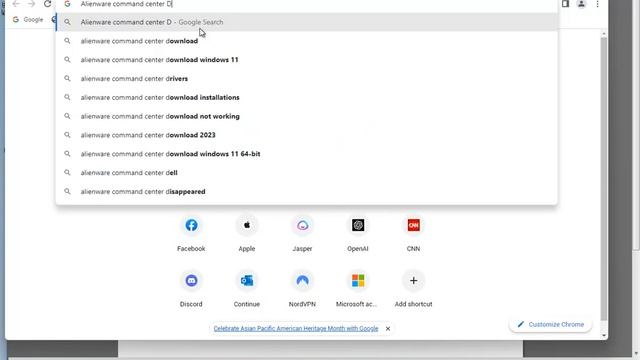Pick suggestion "download not working"
This screenshot has width=640, height=360.
click(307, 116)
